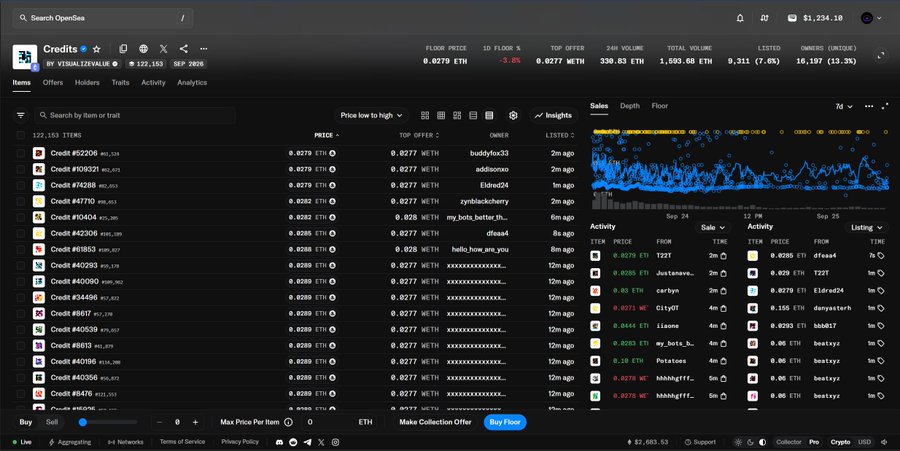900x451 pixels.
Task: Sort by the TOP OFFER column header
Action: (x=419, y=135)
